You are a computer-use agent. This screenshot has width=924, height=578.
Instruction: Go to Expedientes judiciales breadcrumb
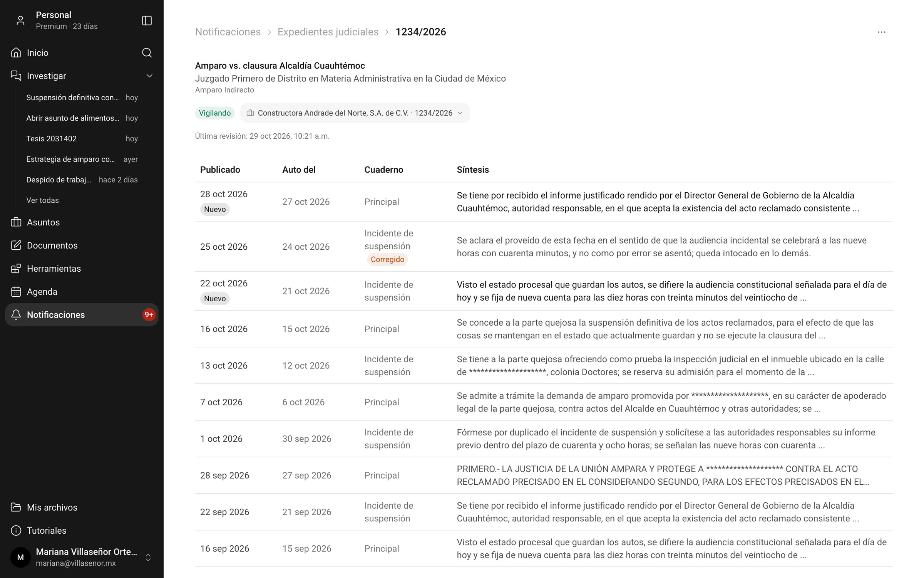click(x=328, y=32)
